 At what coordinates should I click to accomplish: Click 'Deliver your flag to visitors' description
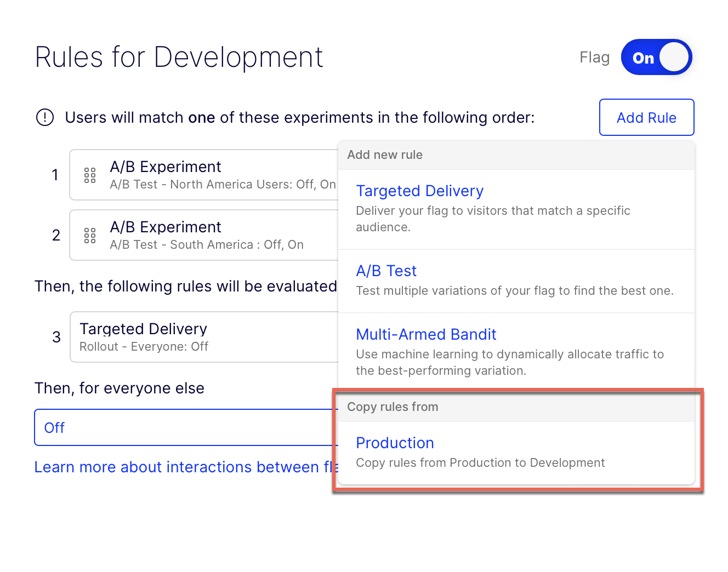click(493, 219)
